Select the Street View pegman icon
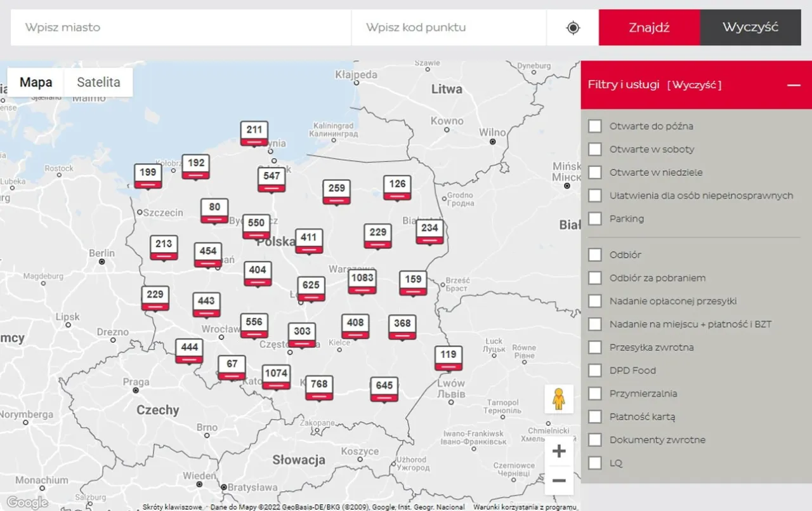 [558, 399]
